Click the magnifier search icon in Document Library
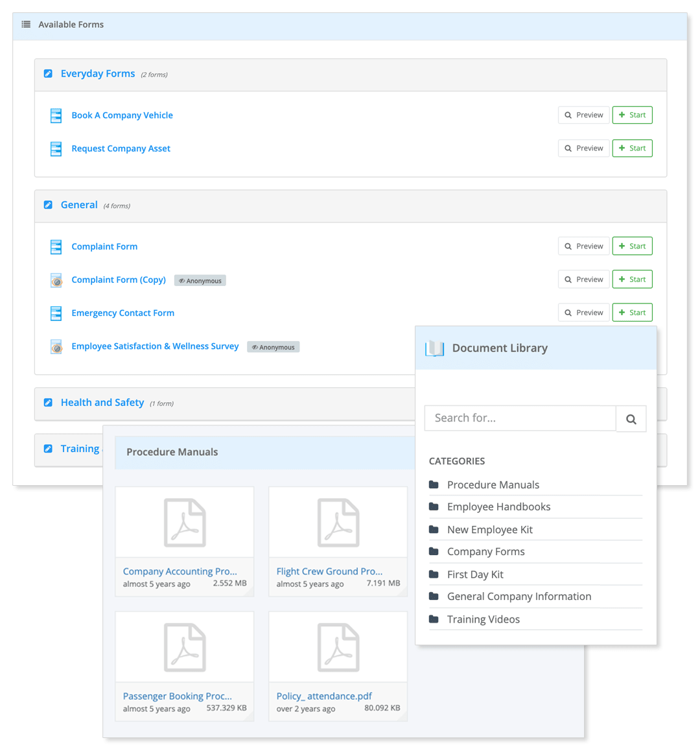Screen dimensions: 700x751 pyautogui.click(x=631, y=418)
